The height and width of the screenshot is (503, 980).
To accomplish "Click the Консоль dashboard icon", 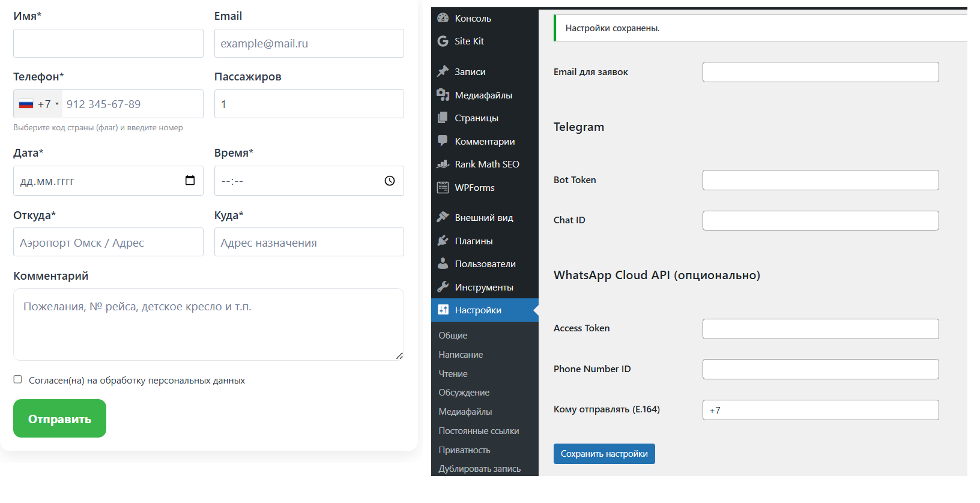I will (x=443, y=18).
